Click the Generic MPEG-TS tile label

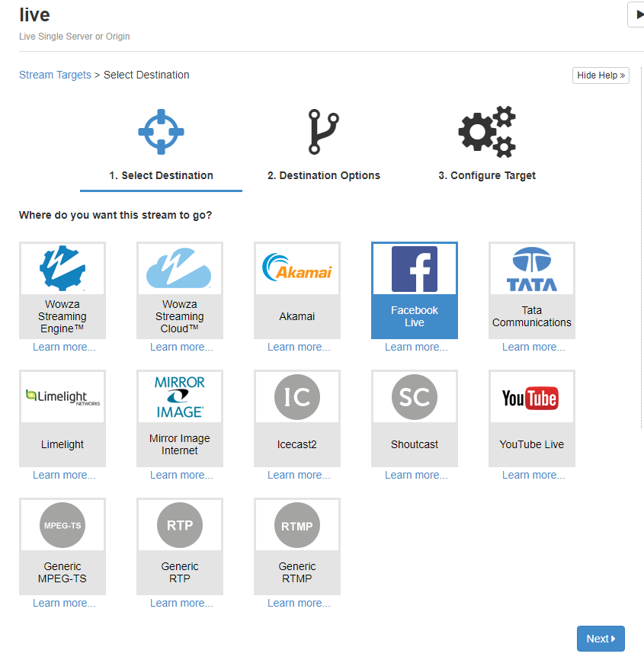click(62, 572)
